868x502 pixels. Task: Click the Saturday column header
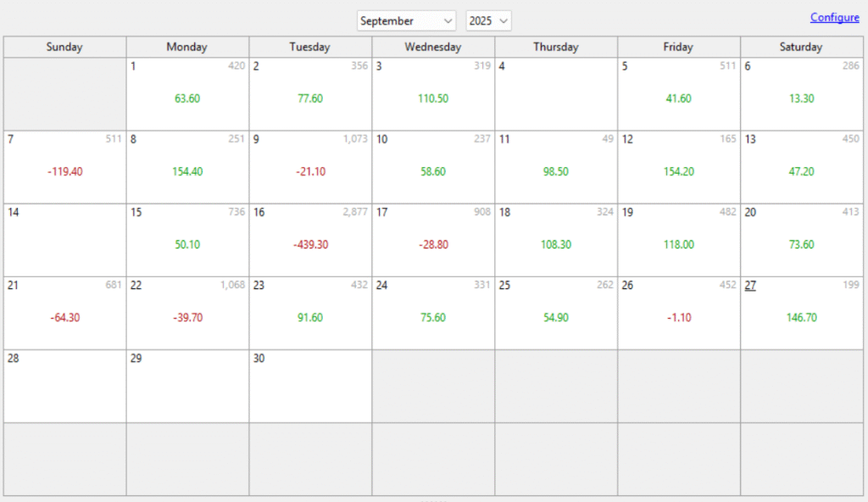(801, 47)
